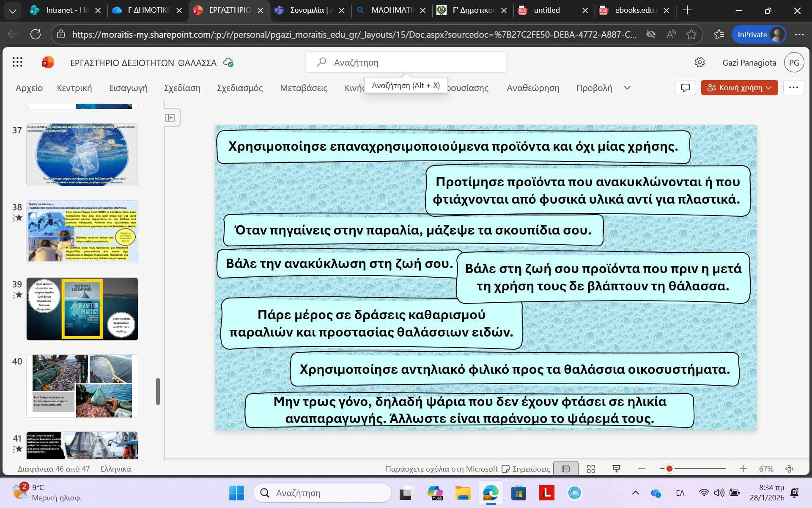This screenshot has width=812, height=508.
Task: Toggle the Σημειώσεις notes pane
Action: [526, 469]
